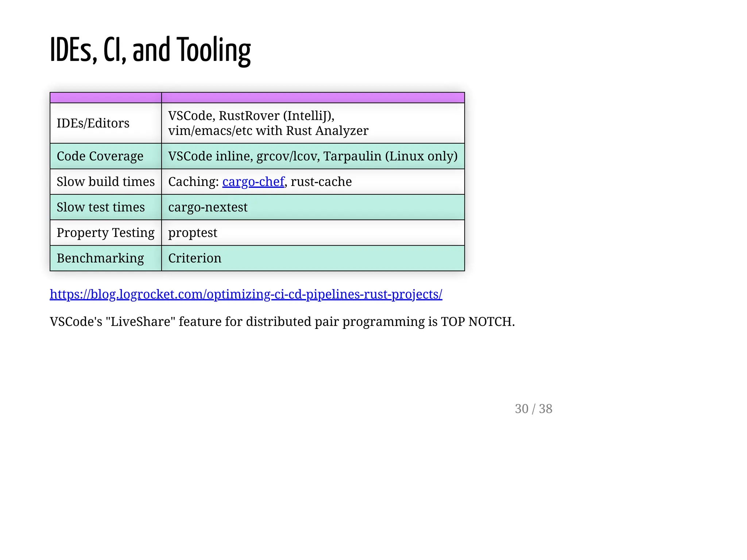This screenshot has width=747, height=560.
Task: Click the wide right purple header cell
Action: pos(313,98)
